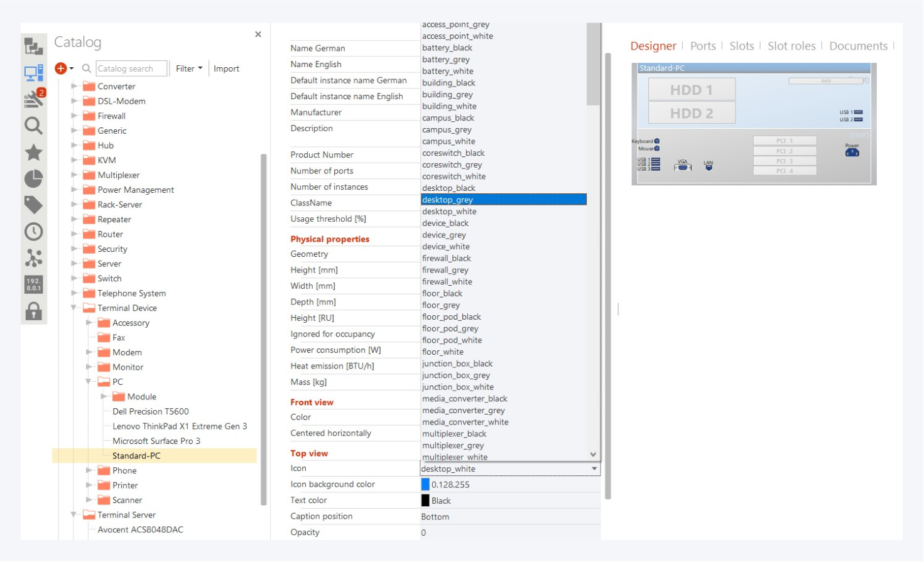
Task: Open the infrastructure hierarchy sidebar icon
Action: pos(33,46)
